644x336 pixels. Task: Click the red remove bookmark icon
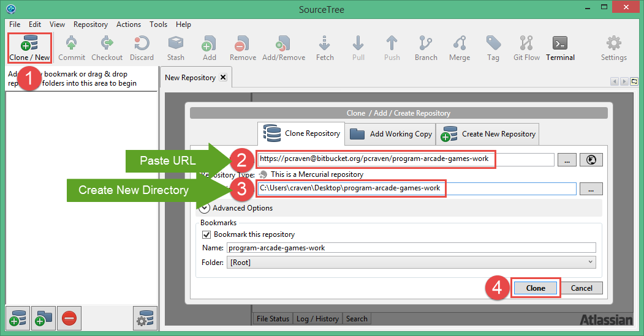point(69,318)
